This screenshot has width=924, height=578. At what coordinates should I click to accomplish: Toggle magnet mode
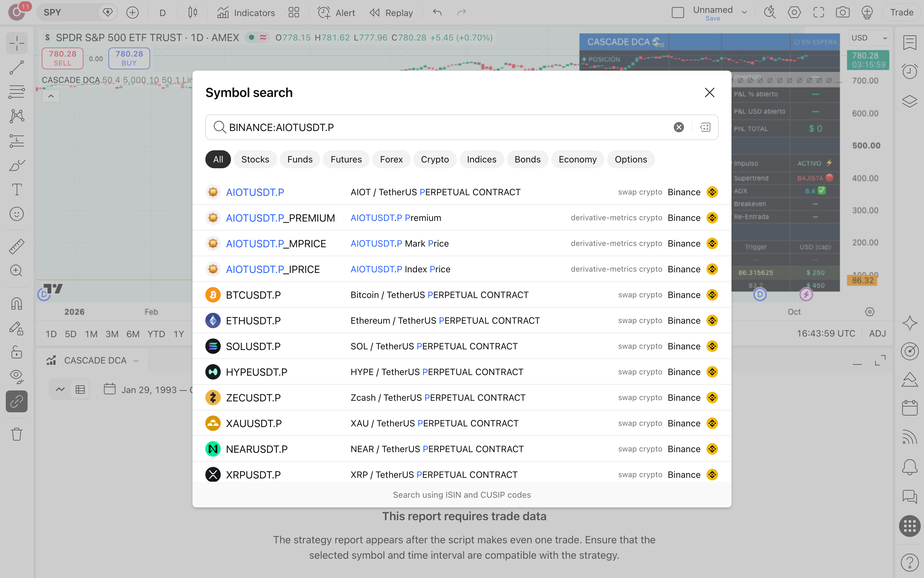(x=17, y=303)
